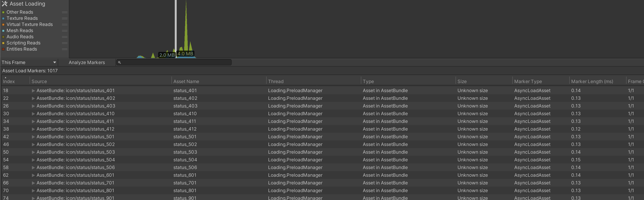This screenshot has width=644, height=200.
Task: Click drag handle beside Other Reads
Action: (64, 12)
